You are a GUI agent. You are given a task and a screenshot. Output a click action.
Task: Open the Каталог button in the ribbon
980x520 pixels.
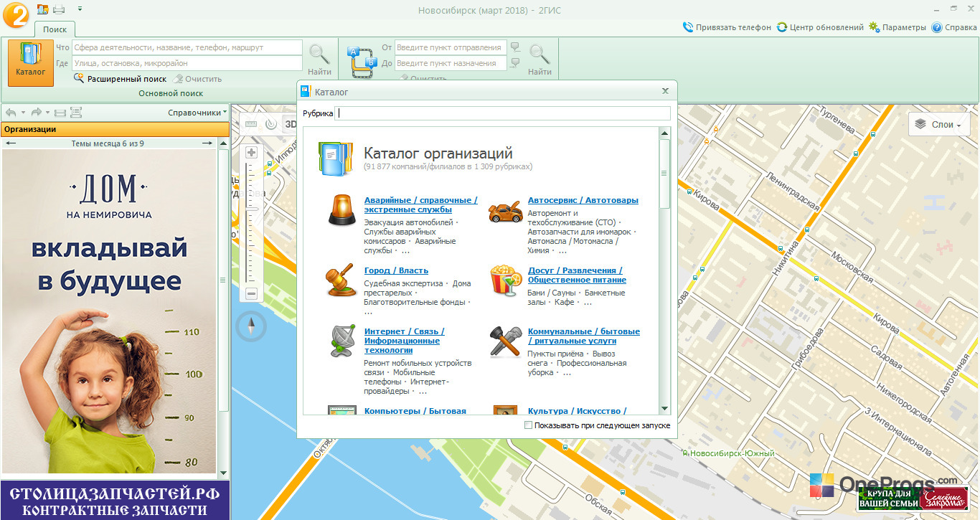click(31, 63)
